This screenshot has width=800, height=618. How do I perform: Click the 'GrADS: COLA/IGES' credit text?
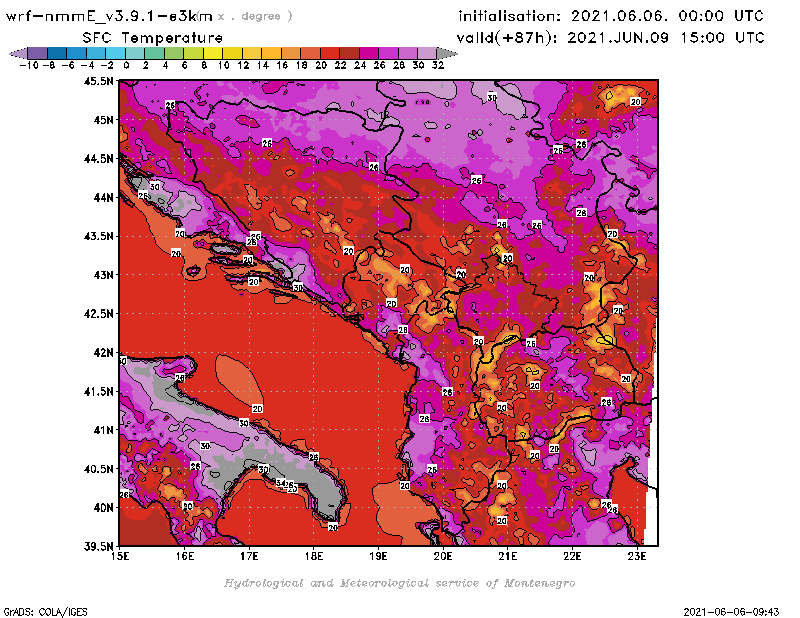tap(45, 612)
